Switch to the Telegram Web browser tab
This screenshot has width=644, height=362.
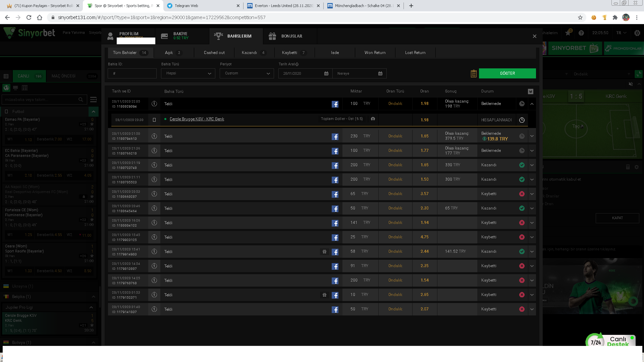pyautogui.click(x=203, y=6)
